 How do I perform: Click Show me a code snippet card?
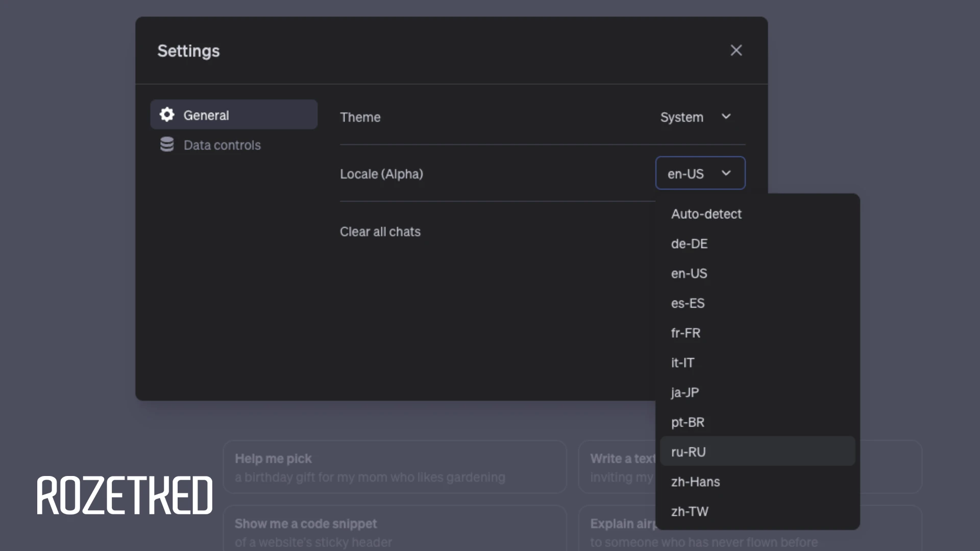395,531
